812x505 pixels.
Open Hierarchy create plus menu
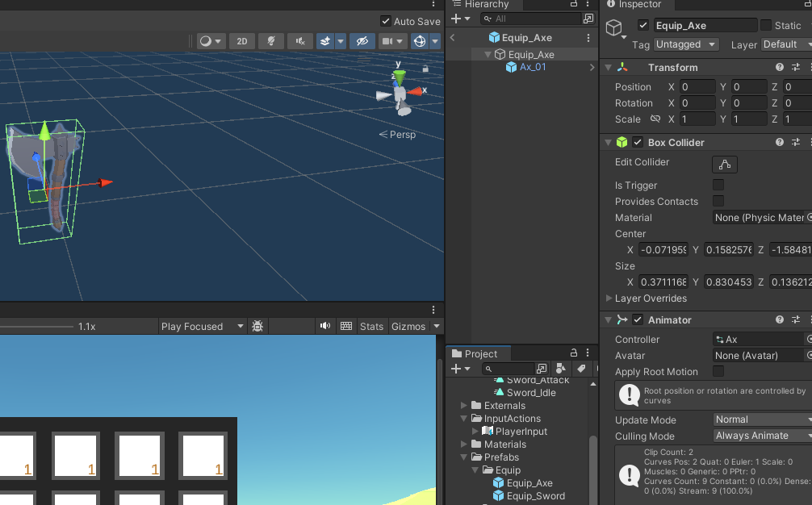click(460, 19)
